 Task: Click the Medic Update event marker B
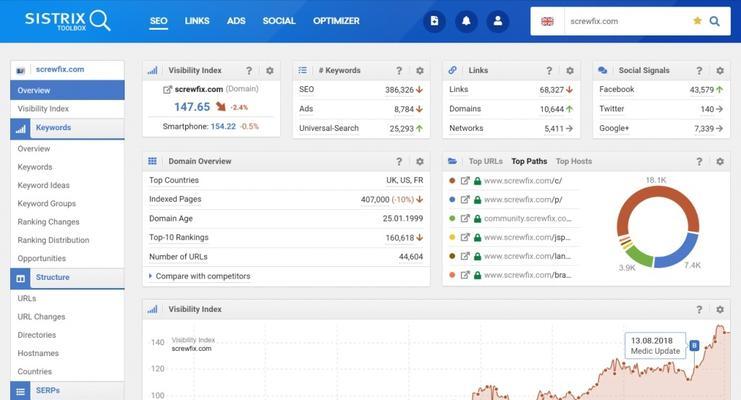pos(694,346)
